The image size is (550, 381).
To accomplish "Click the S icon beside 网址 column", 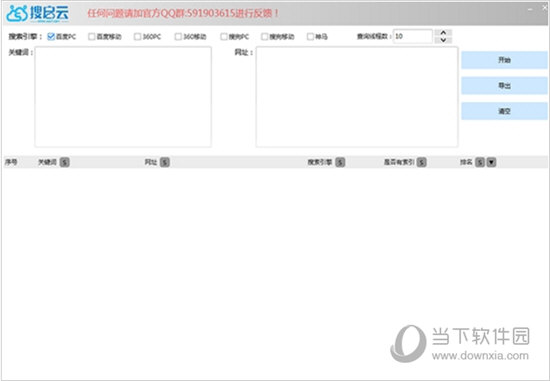I will tap(165, 162).
